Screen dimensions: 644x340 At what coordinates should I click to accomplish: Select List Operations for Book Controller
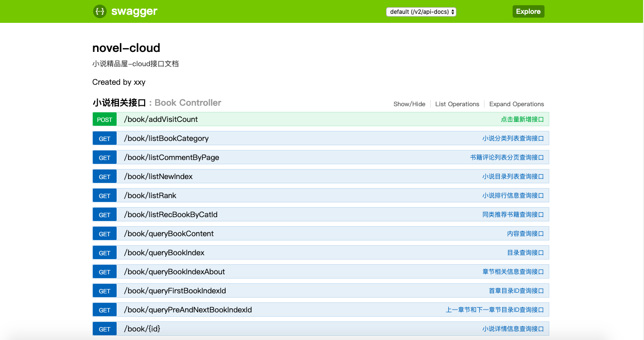point(457,104)
